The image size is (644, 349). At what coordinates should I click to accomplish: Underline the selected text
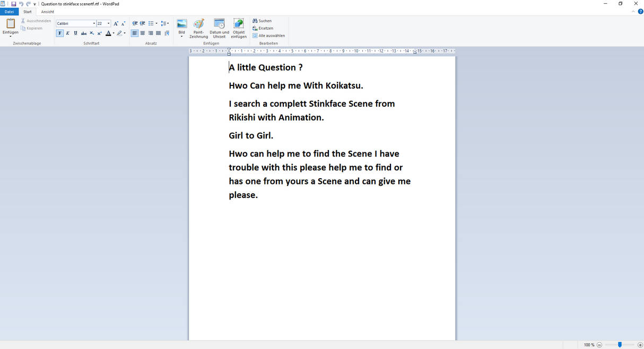[x=75, y=33]
